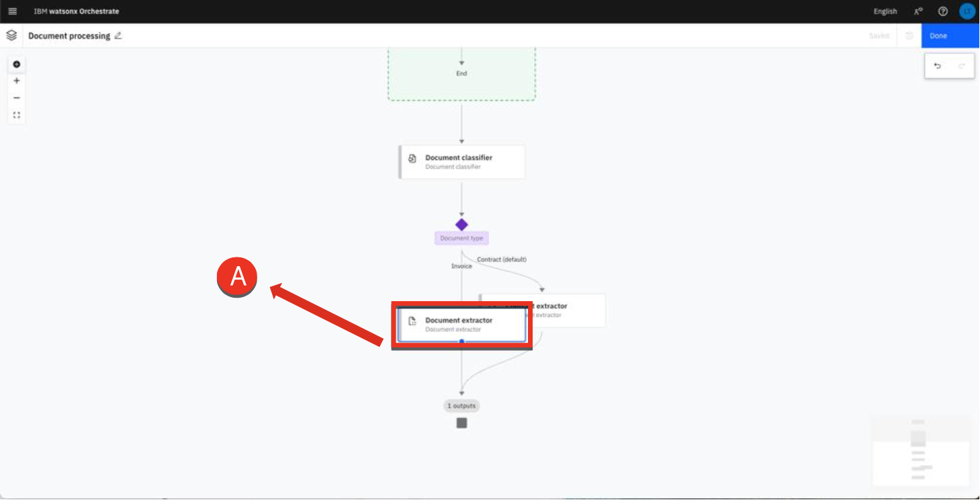Select the highlighted Document extractor node
Viewport: 980px width, 500px height.
pos(461,325)
